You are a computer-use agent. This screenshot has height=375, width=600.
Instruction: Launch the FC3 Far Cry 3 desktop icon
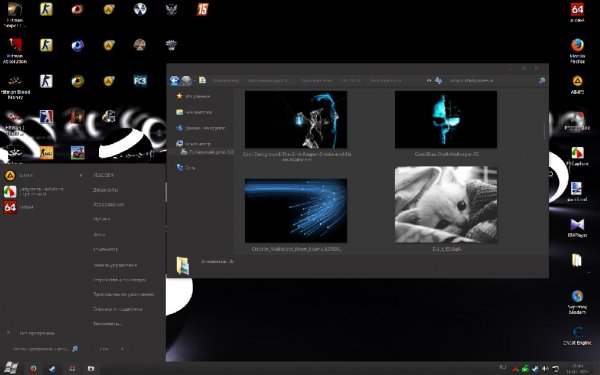140,81
